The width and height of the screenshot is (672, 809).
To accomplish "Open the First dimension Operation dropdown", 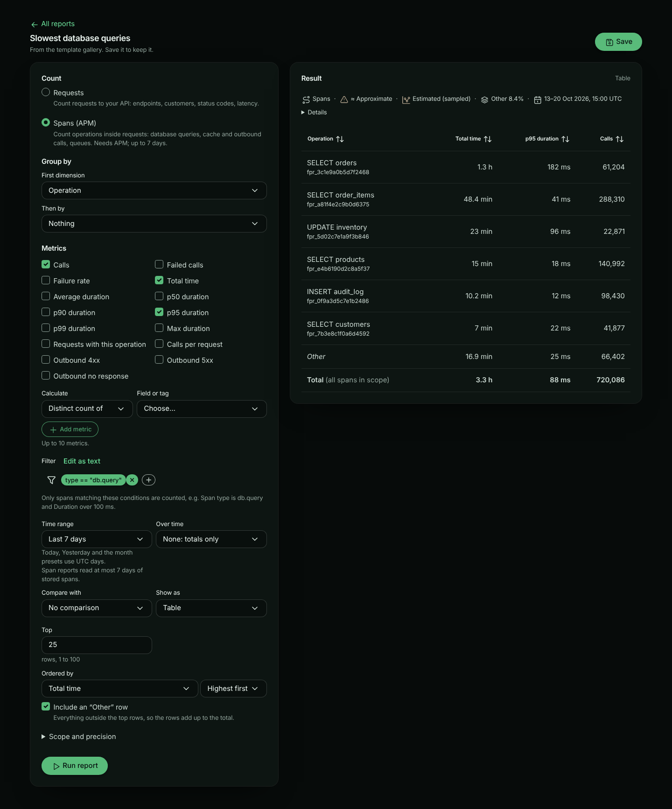I will (154, 190).
